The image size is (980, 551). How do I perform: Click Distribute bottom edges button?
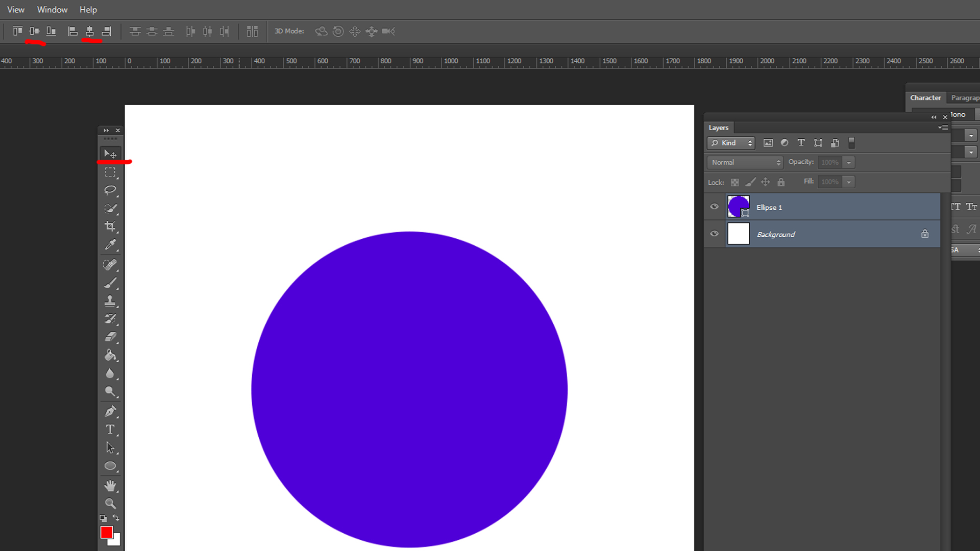tap(168, 31)
